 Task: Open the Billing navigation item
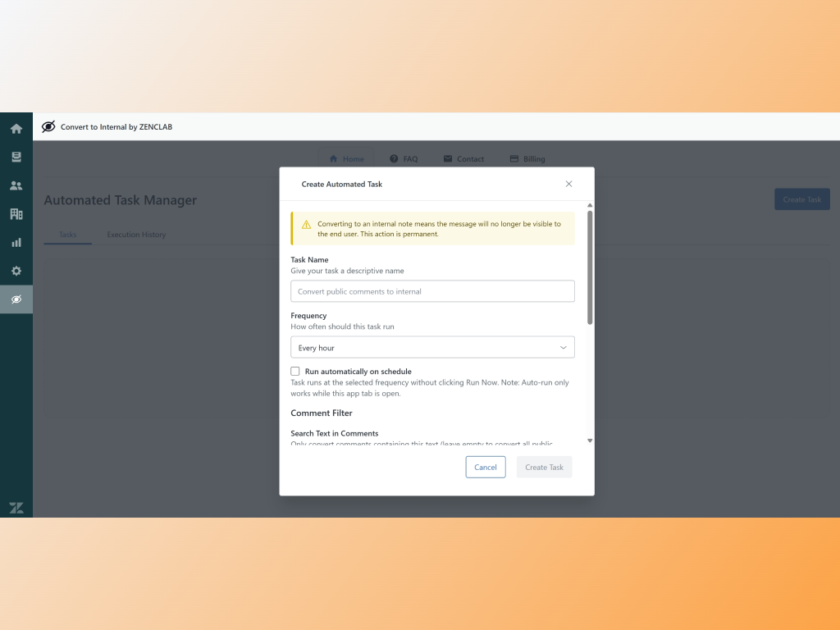point(527,159)
